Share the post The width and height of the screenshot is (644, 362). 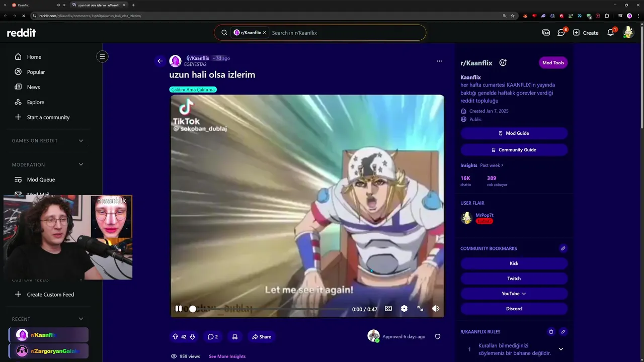pyautogui.click(x=262, y=337)
